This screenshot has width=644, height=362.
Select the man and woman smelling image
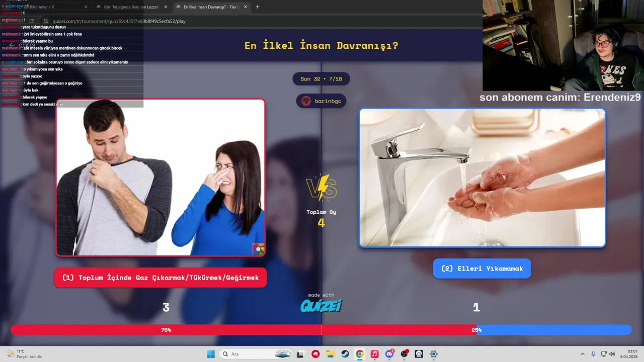[x=160, y=177]
